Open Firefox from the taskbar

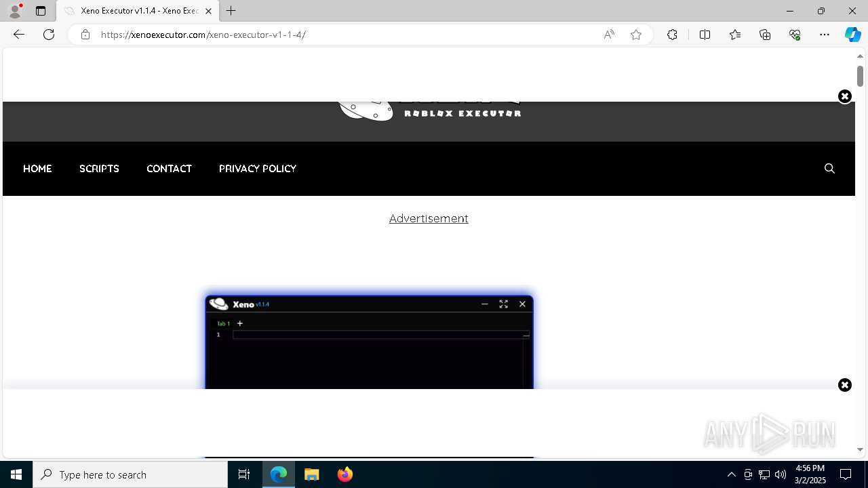[x=345, y=474]
